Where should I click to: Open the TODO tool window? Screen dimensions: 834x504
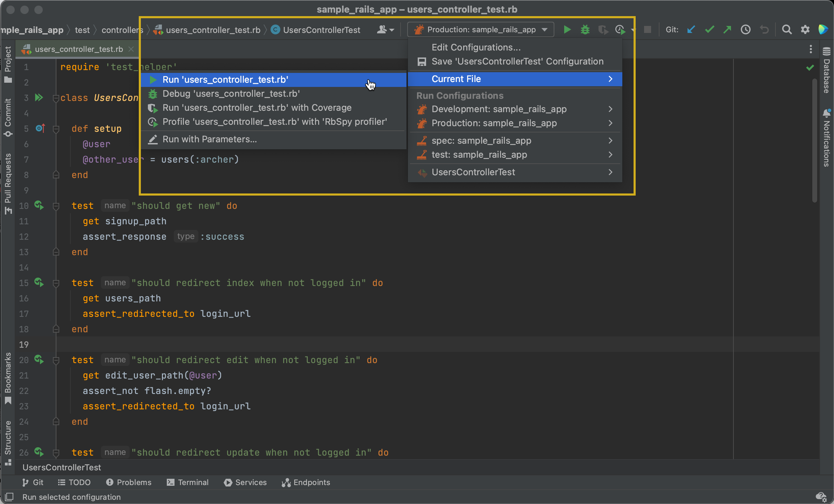74,483
